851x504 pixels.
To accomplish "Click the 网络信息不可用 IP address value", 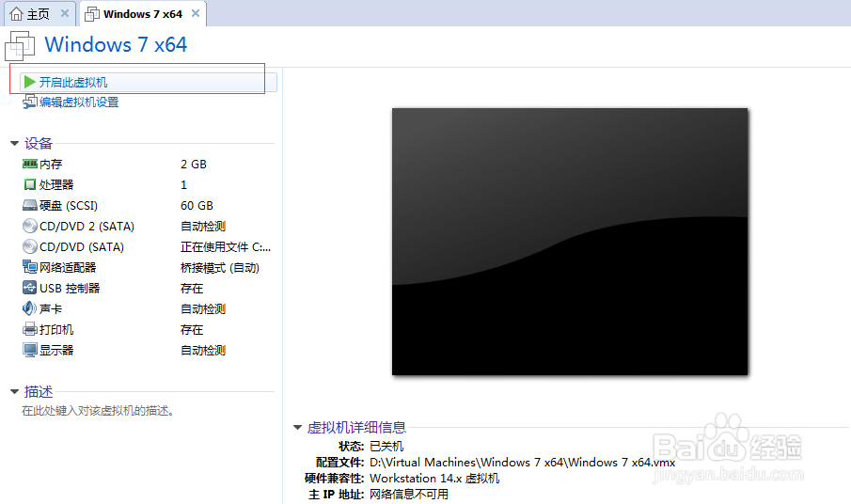I will (409, 495).
